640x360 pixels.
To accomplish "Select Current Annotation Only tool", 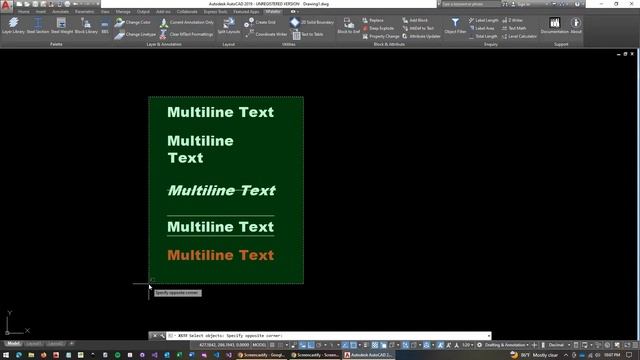I will click(187, 22).
